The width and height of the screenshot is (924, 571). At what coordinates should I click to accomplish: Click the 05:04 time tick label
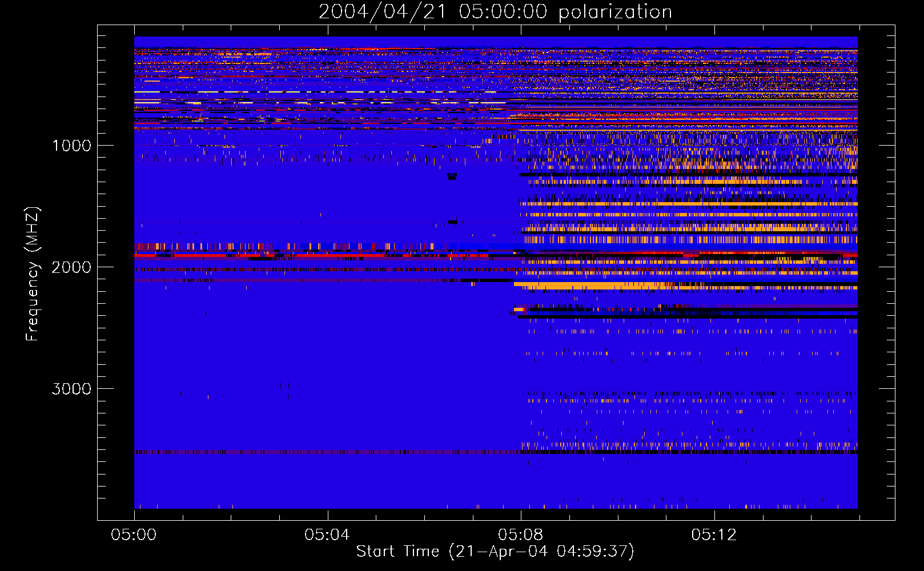click(327, 535)
